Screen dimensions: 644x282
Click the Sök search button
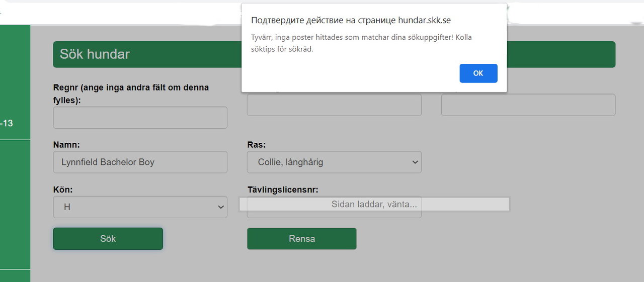(108, 239)
